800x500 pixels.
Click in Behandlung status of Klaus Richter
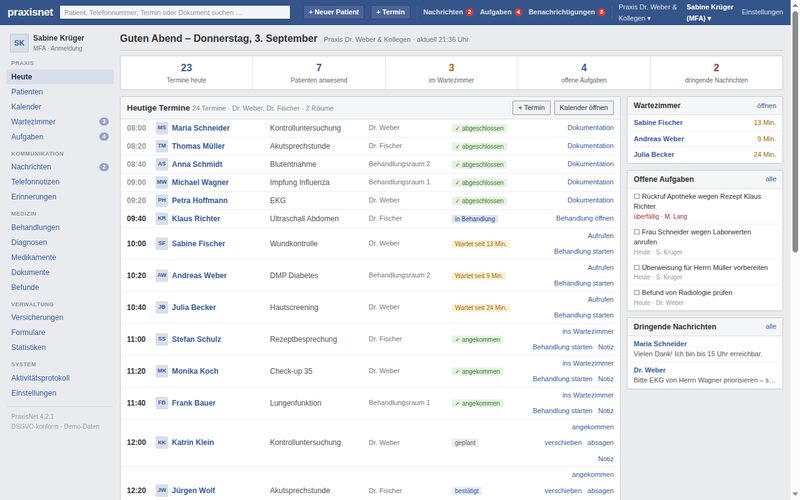pyautogui.click(x=474, y=219)
